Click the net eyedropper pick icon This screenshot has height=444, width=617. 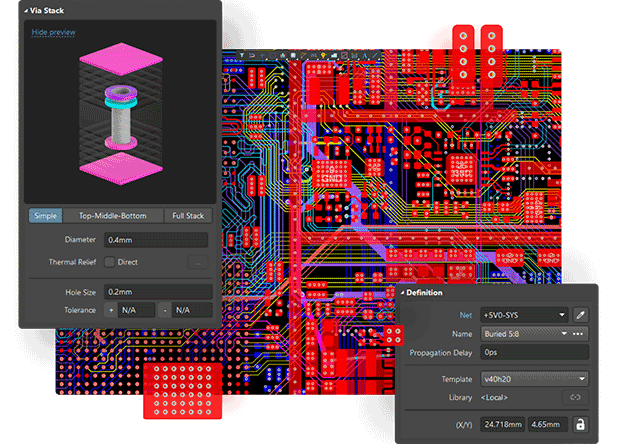tap(580, 315)
